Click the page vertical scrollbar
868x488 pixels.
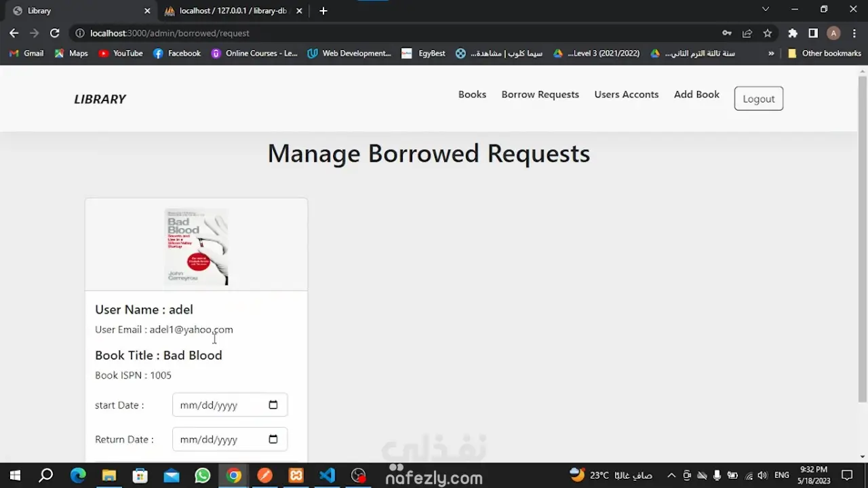[862, 238]
